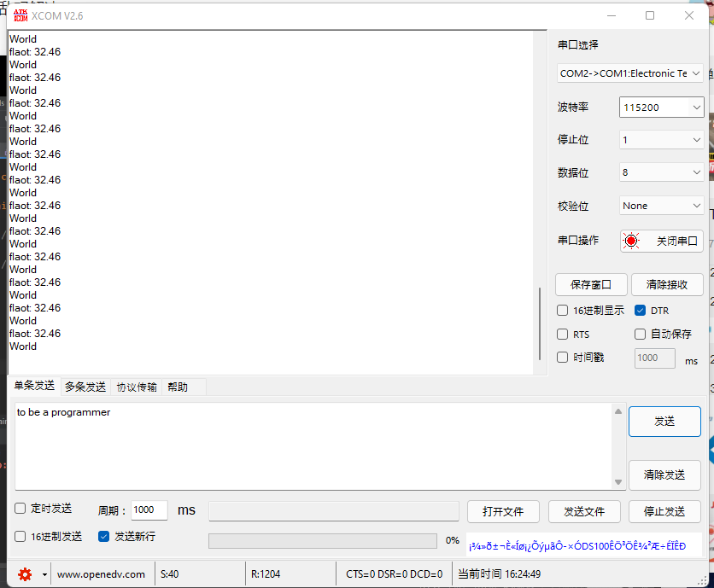Screen dimensions: 714x588
Task: Click the 清除发送 clear send button
Action: point(664,475)
